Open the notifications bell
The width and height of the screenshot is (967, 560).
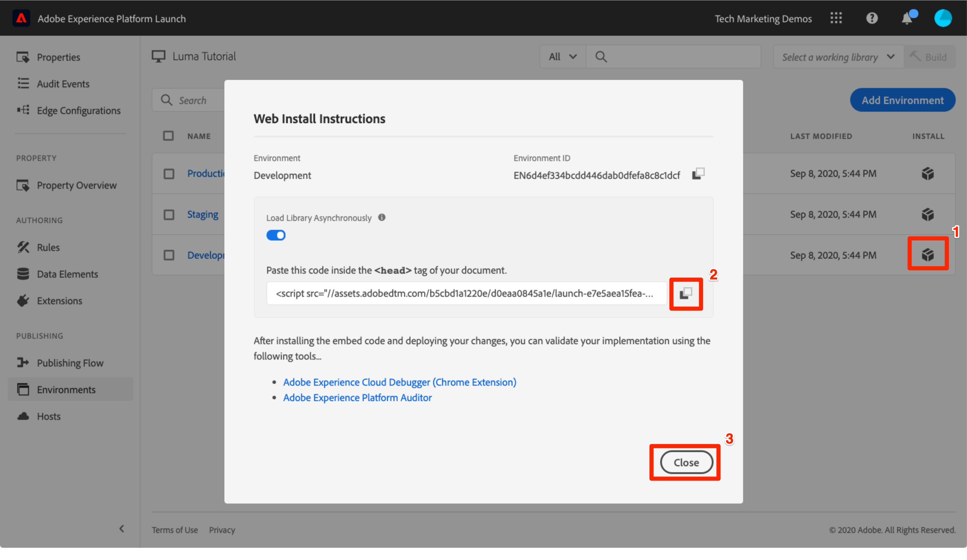tap(907, 18)
